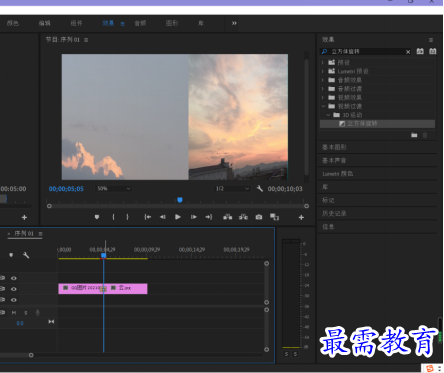Screen dimensions: 444x373
Task: Toggle visibility eye of bottom video track
Action: tap(14, 300)
